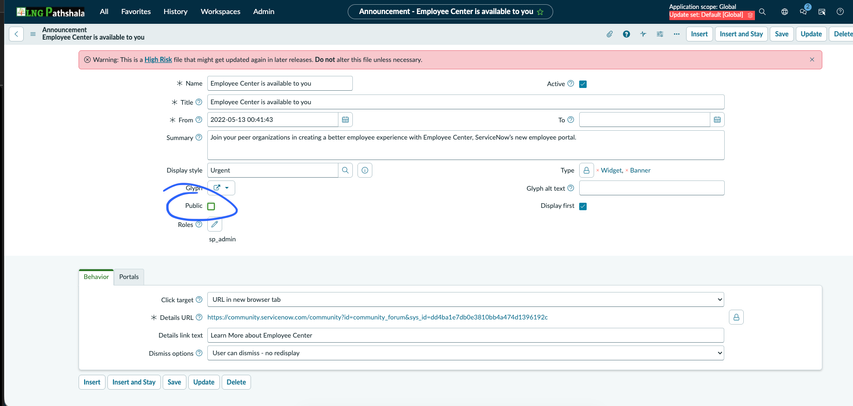Favorite this record with the star icon
853x406 pixels.
(540, 11)
